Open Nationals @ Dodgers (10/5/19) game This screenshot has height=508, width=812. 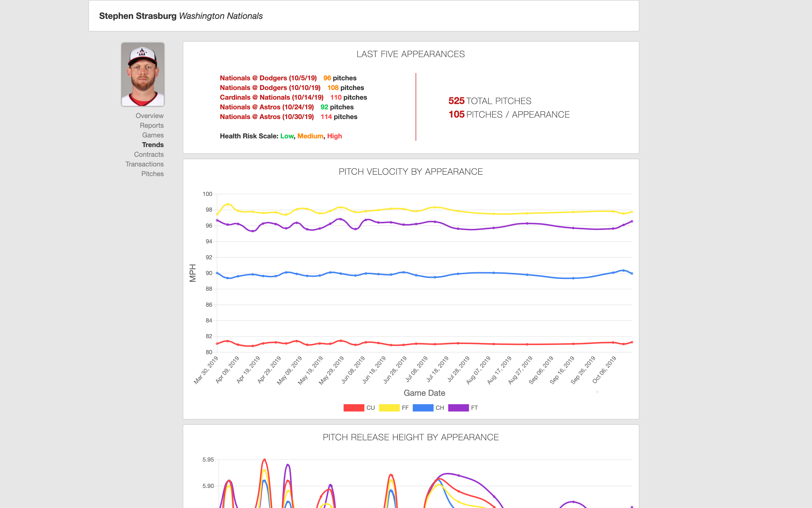point(268,78)
